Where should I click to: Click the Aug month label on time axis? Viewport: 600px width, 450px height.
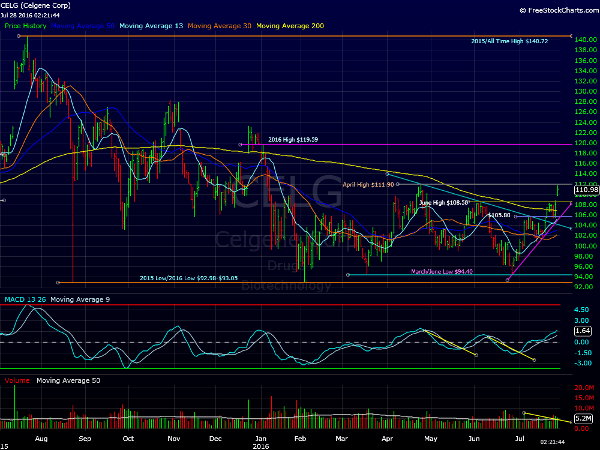40,438
